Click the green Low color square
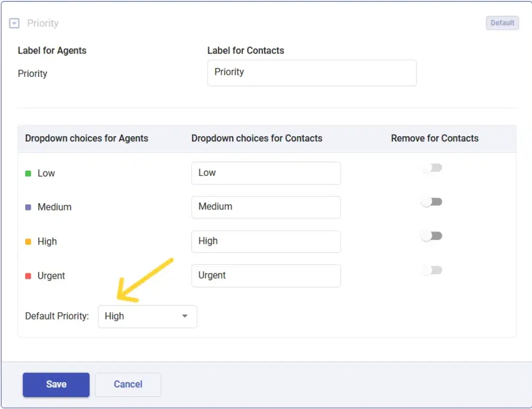 pos(28,173)
